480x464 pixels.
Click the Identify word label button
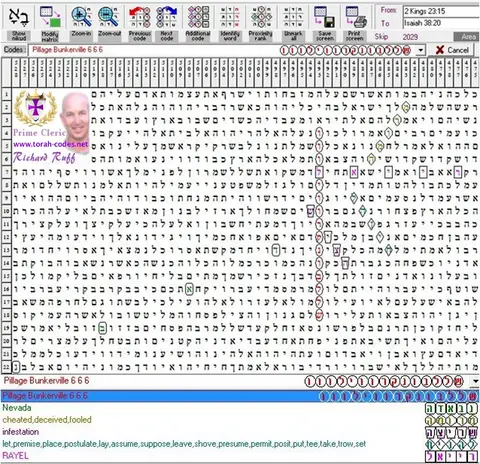(230, 36)
